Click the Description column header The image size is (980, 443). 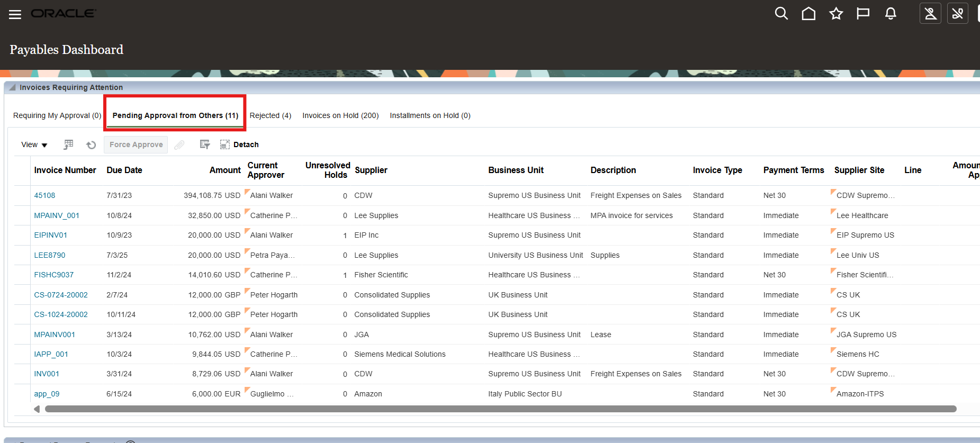coord(613,170)
